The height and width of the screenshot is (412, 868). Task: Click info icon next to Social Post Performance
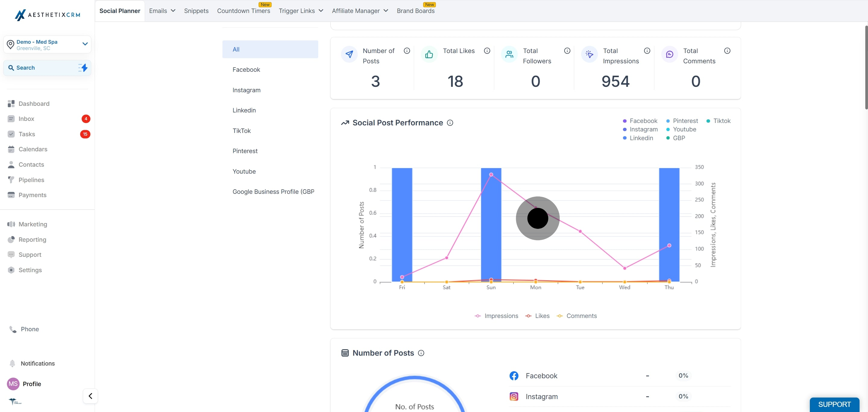450,123
